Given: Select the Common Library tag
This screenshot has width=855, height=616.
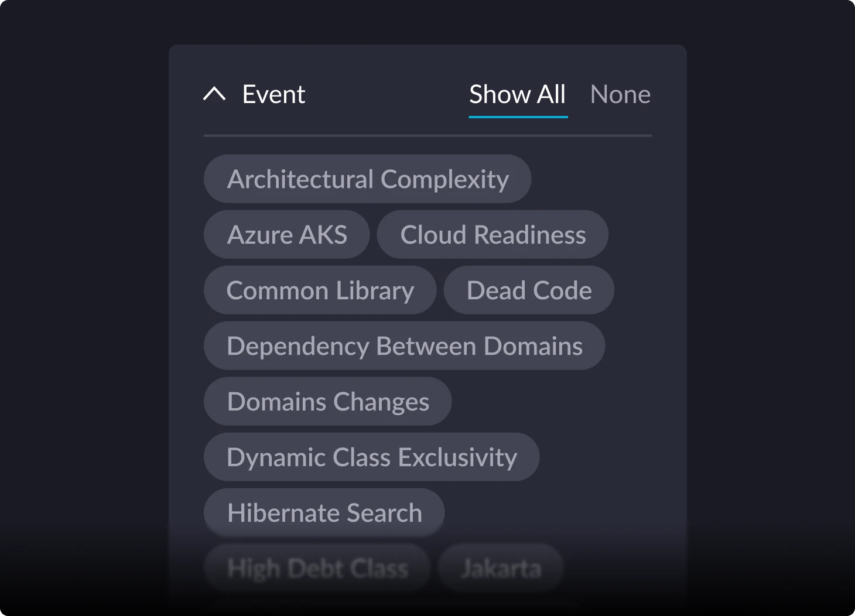Looking at the screenshot, I should pos(320,290).
